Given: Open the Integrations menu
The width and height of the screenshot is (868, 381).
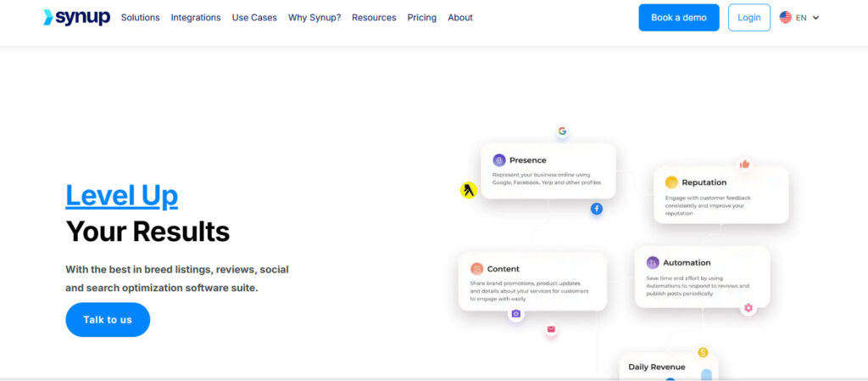Looking at the screenshot, I should [196, 17].
